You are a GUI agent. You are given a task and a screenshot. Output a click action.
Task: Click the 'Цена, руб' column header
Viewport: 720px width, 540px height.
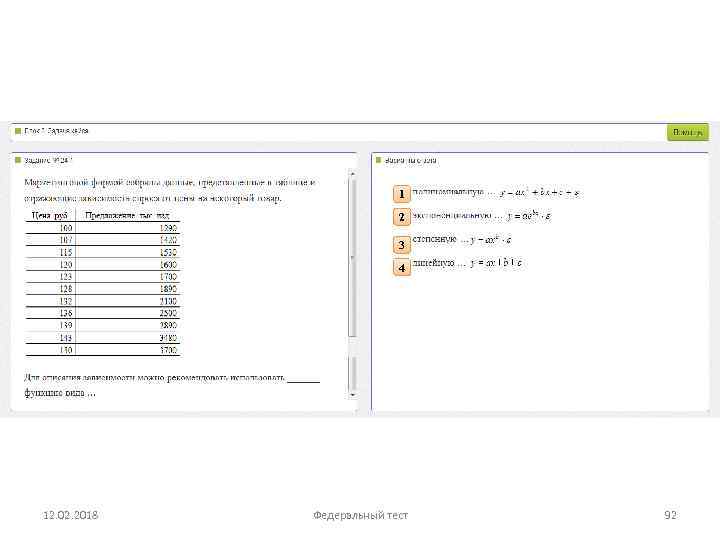coord(50,215)
